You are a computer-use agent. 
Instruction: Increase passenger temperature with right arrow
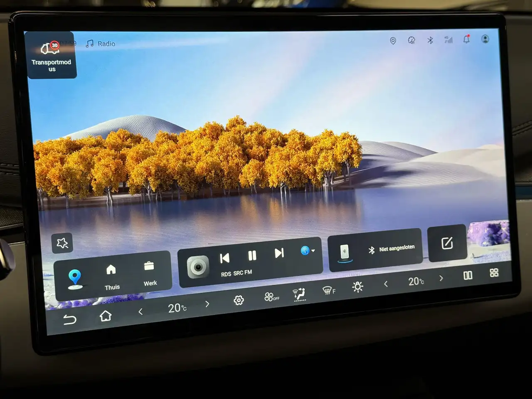coord(441,278)
